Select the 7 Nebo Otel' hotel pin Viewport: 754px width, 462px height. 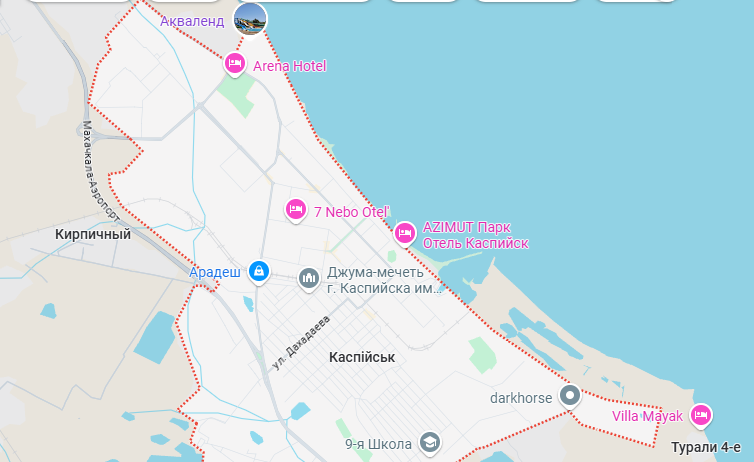(296, 211)
